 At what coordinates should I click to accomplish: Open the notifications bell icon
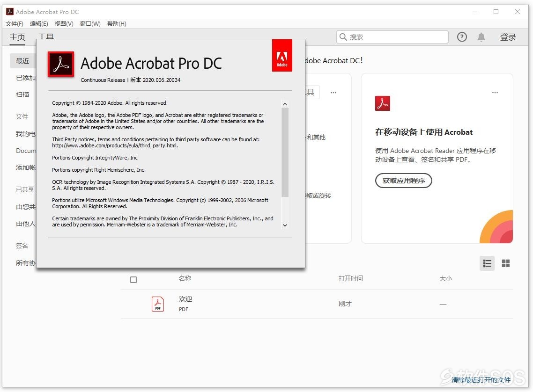click(x=481, y=36)
